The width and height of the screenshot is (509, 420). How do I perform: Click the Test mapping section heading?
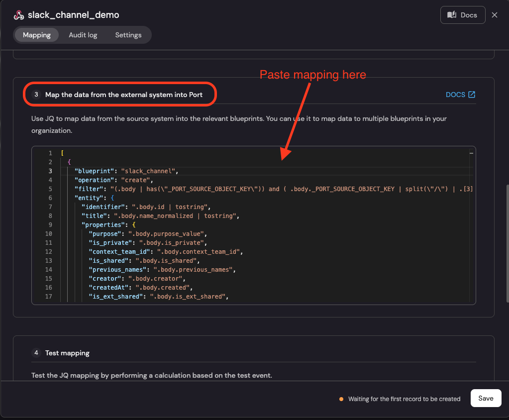(67, 353)
